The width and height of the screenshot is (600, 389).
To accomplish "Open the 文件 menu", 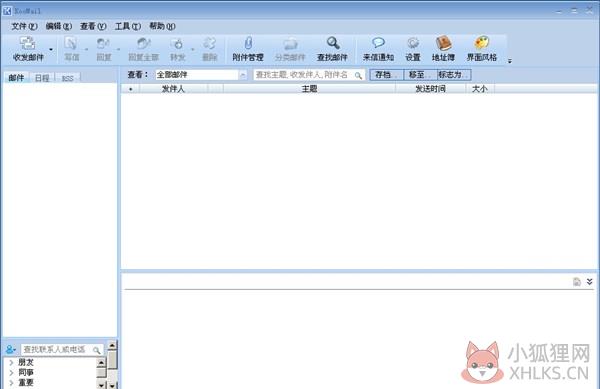I will click(x=24, y=26).
